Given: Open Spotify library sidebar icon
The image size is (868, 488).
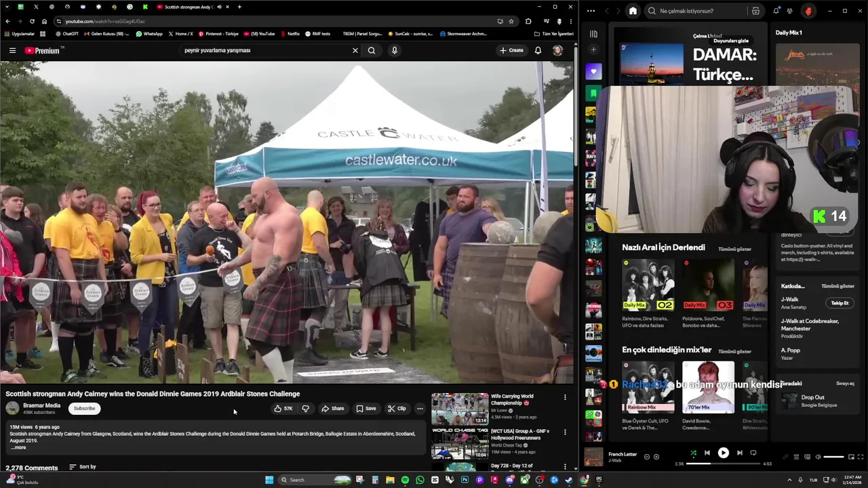Looking at the screenshot, I should (x=593, y=34).
